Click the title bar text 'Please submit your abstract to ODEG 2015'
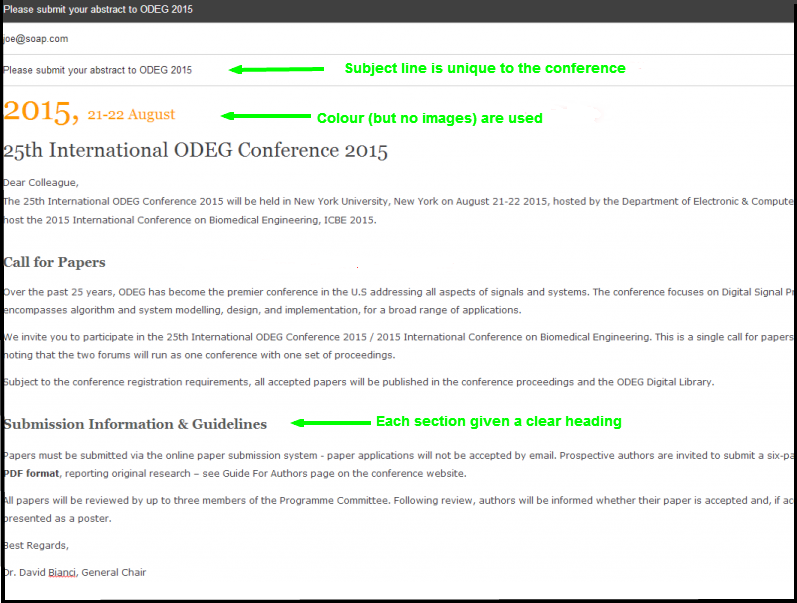 [98, 10]
